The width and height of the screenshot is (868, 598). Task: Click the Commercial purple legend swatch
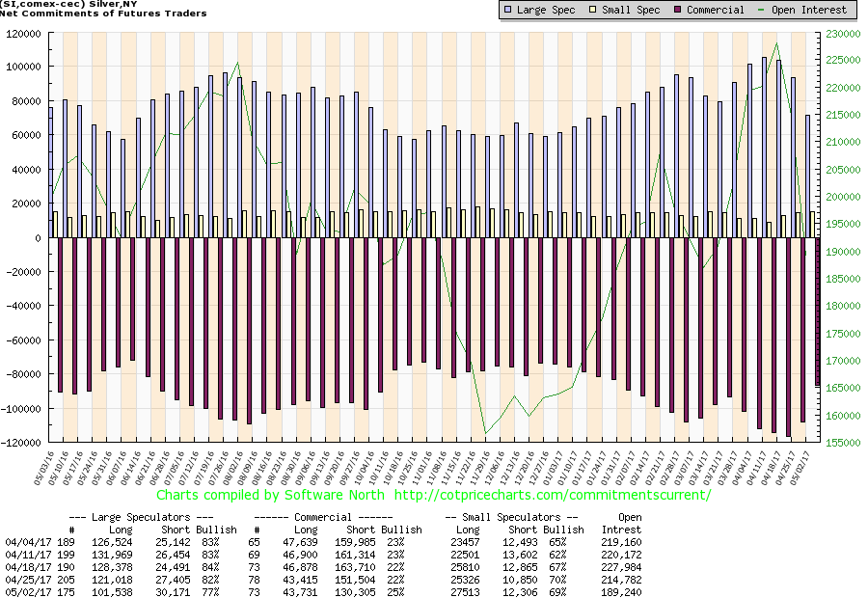[678, 10]
